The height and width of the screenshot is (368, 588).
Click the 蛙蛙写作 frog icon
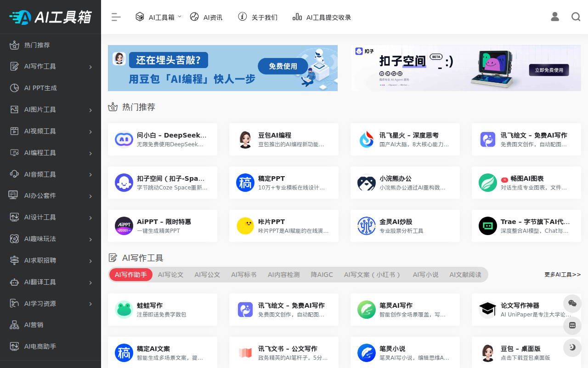(124, 310)
